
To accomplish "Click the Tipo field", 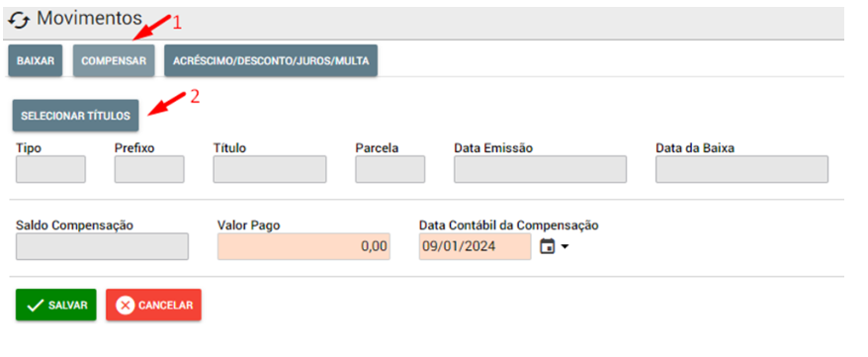I will click(51, 169).
